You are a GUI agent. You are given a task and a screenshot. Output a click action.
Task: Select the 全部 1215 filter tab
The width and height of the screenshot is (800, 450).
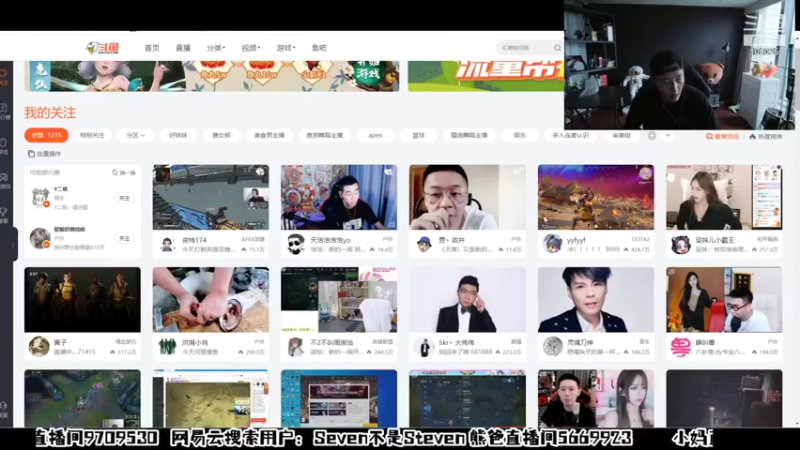[x=46, y=135]
